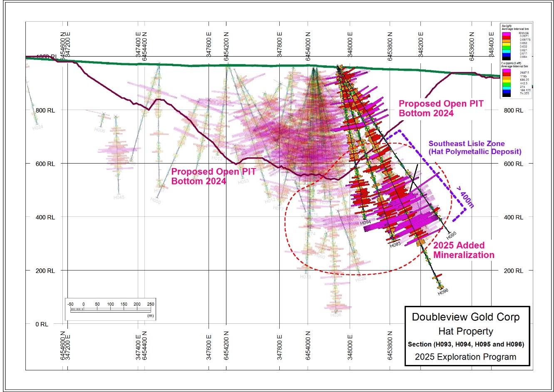
Task: Click the 'Hat Property' heading
Action: point(465,331)
